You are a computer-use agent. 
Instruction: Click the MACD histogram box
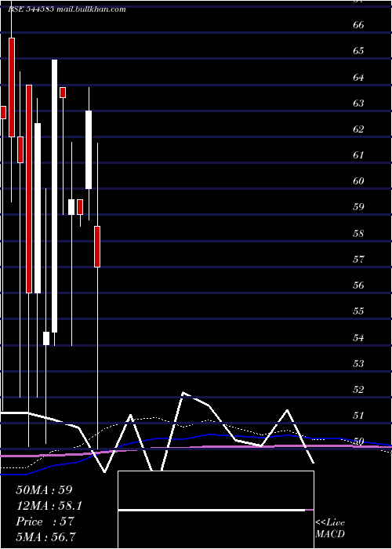[x=216, y=510]
